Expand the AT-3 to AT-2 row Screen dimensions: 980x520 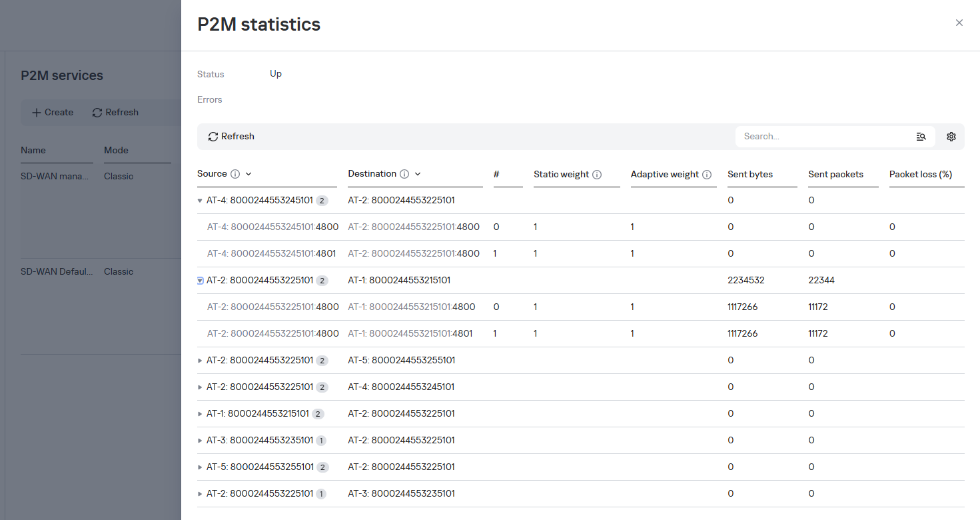[x=200, y=441]
